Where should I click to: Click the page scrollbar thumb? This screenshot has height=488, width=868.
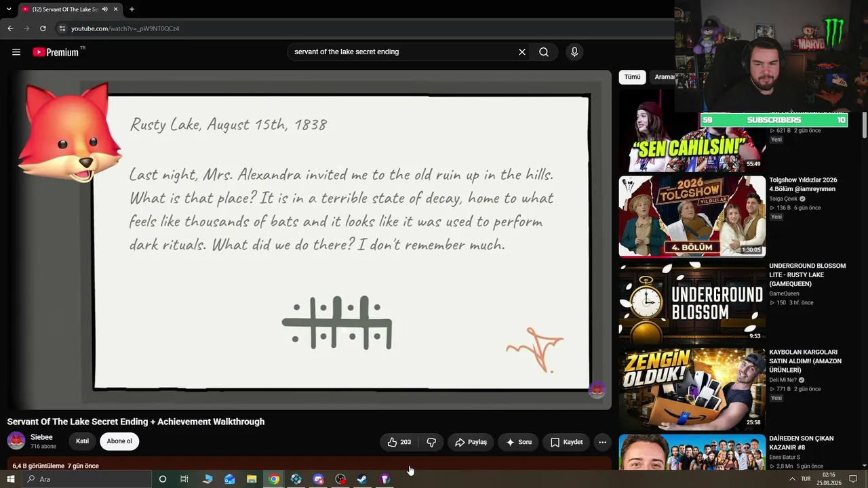point(865,125)
